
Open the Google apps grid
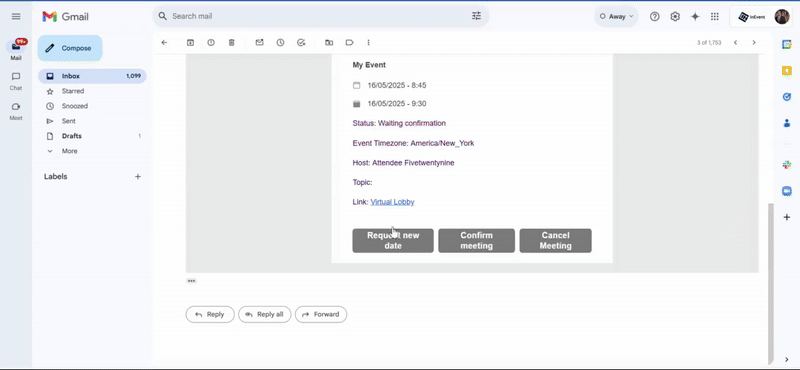[x=715, y=16]
